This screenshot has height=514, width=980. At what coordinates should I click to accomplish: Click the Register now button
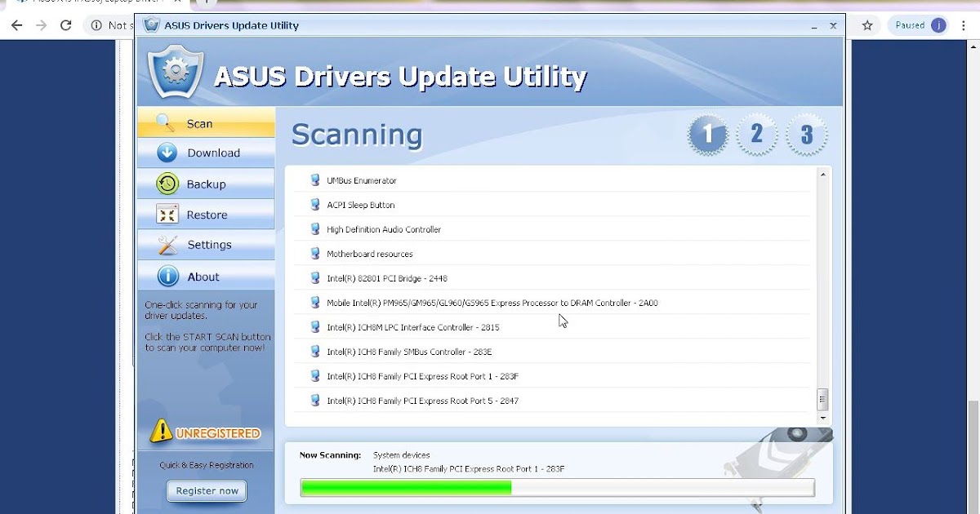(x=207, y=490)
